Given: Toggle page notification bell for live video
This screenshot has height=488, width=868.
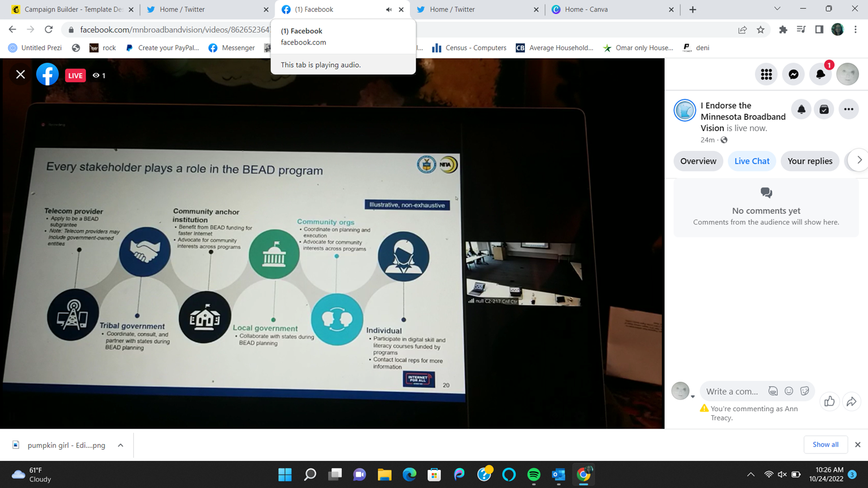Looking at the screenshot, I should coord(801,110).
